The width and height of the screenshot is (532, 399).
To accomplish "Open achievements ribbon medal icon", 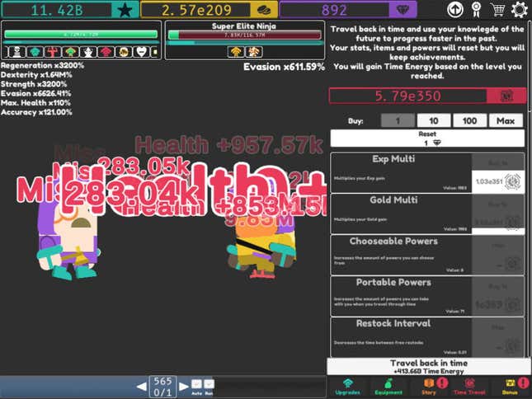I will tap(476, 10).
